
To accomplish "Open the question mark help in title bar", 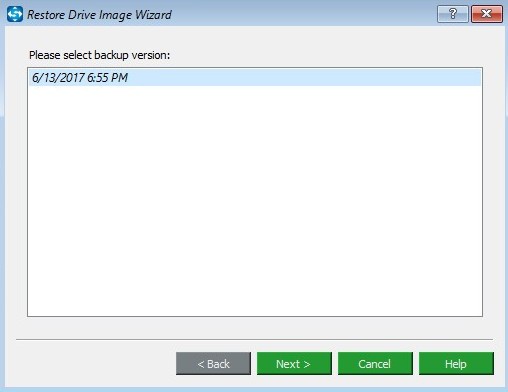I will [453, 14].
